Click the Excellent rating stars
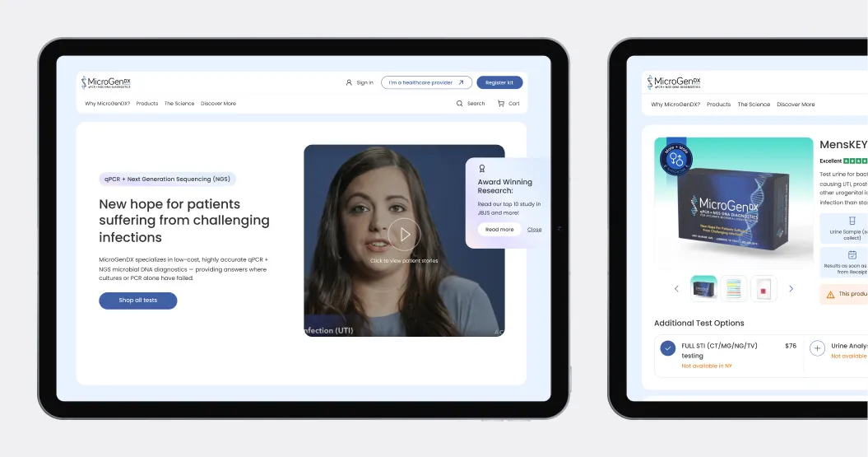868x457 pixels. click(856, 161)
